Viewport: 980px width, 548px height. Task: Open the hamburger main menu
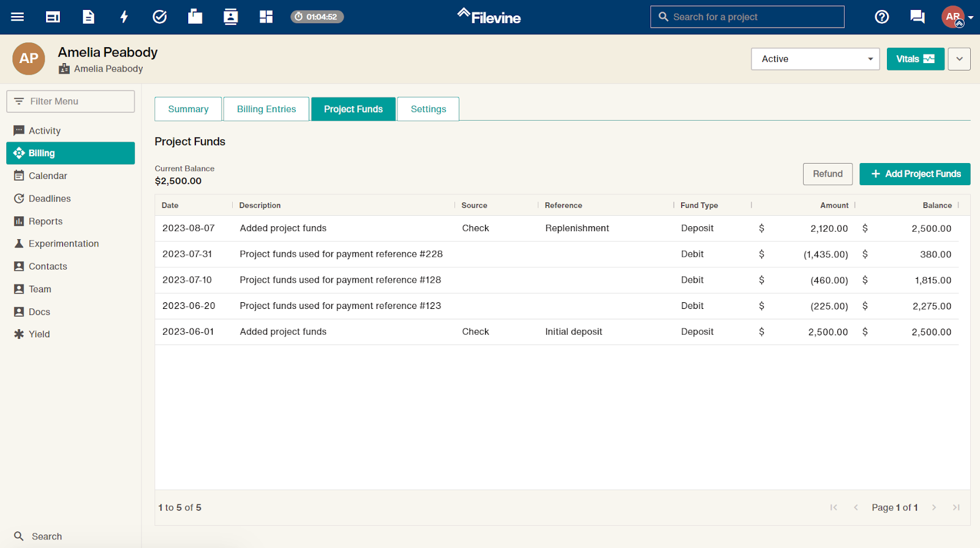click(17, 17)
